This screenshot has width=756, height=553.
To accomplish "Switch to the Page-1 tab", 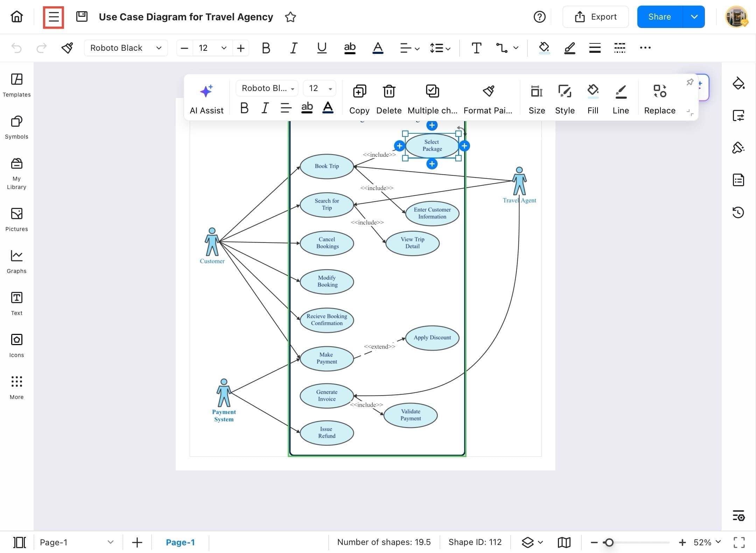I will (180, 542).
